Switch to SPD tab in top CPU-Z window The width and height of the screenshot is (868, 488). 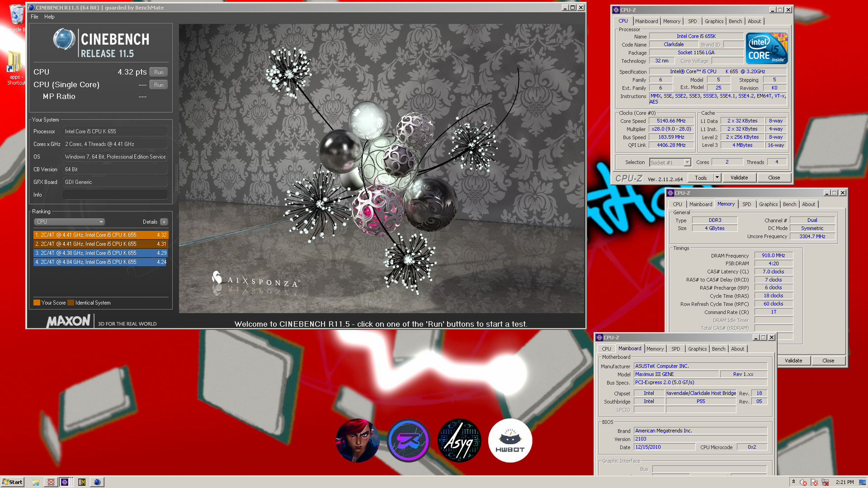693,21
